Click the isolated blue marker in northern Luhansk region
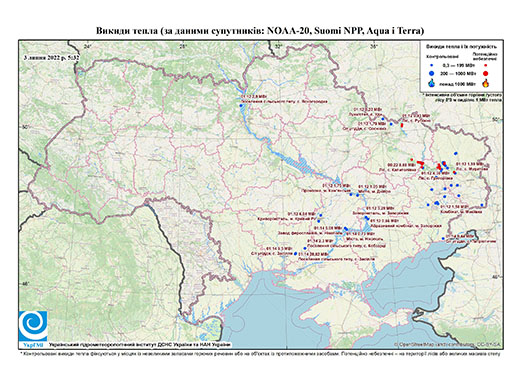520x368 pixels. [x=456, y=153]
